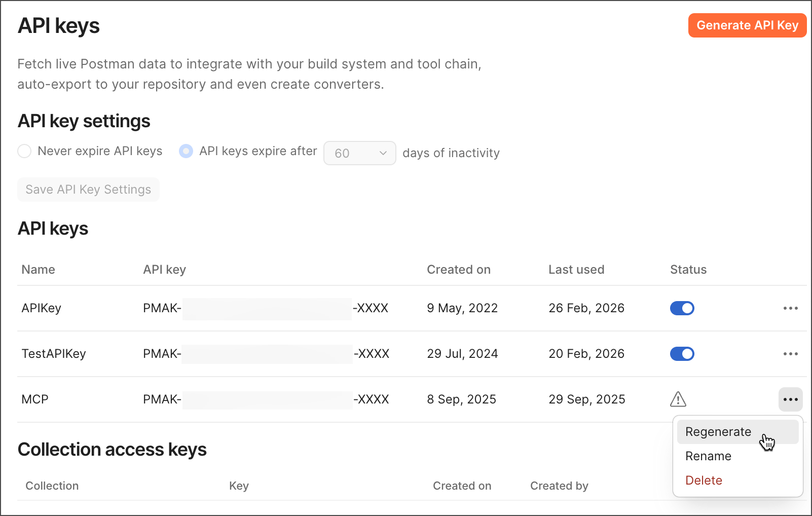Click the masked TestAPIKey key value
Image resolution: width=812 pixels, height=516 pixels.
tap(266, 354)
